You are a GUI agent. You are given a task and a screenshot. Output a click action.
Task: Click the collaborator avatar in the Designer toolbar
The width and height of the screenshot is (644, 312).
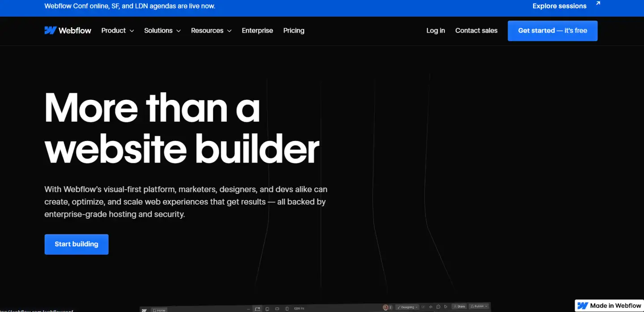coord(386,308)
